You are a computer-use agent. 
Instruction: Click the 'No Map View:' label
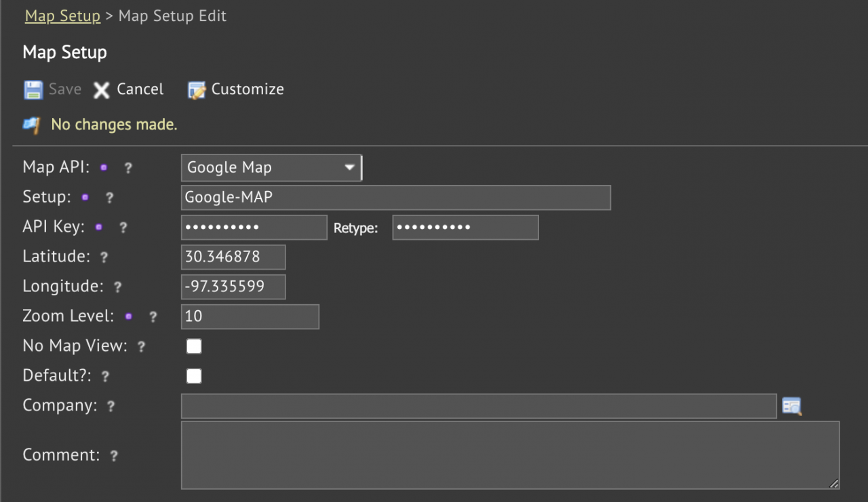coord(75,346)
